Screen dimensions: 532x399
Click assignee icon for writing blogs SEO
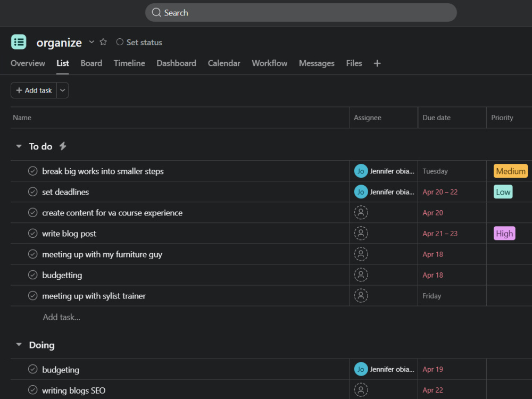(x=361, y=390)
